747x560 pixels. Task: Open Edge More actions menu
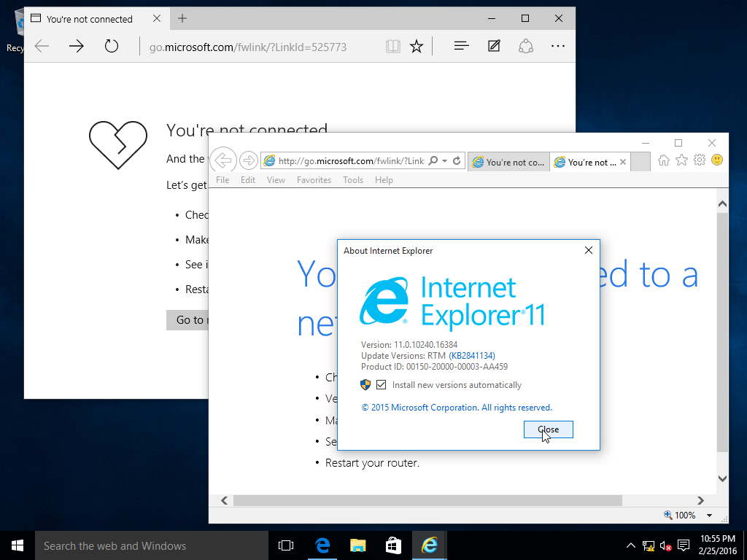point(558,46)
